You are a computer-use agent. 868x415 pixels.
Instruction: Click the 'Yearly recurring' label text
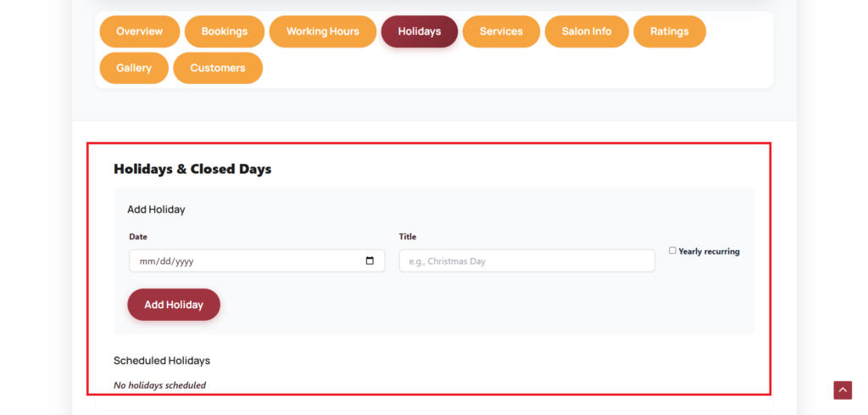(x=709, y=251)
